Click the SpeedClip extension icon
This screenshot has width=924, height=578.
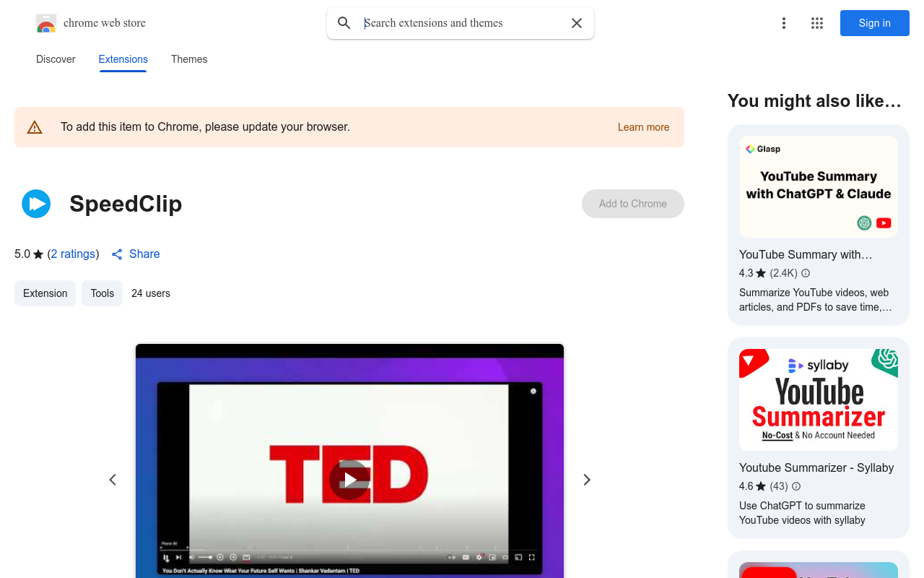36,204
